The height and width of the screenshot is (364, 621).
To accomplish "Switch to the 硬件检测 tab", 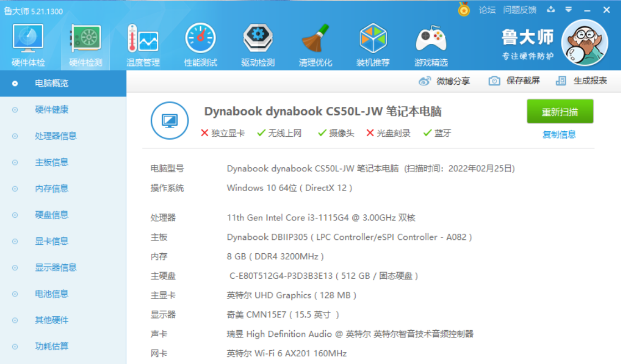I will click(x=84, y=42).
